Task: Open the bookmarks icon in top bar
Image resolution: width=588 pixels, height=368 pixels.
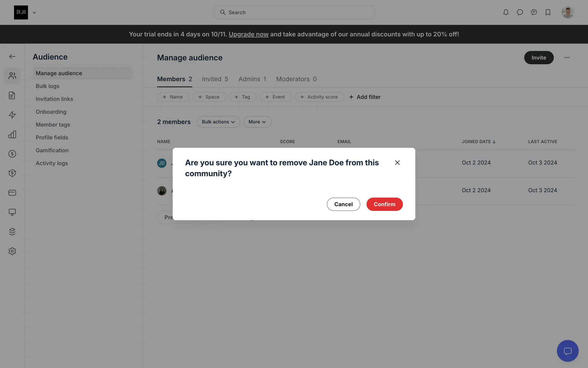Action: pos(548,12)
